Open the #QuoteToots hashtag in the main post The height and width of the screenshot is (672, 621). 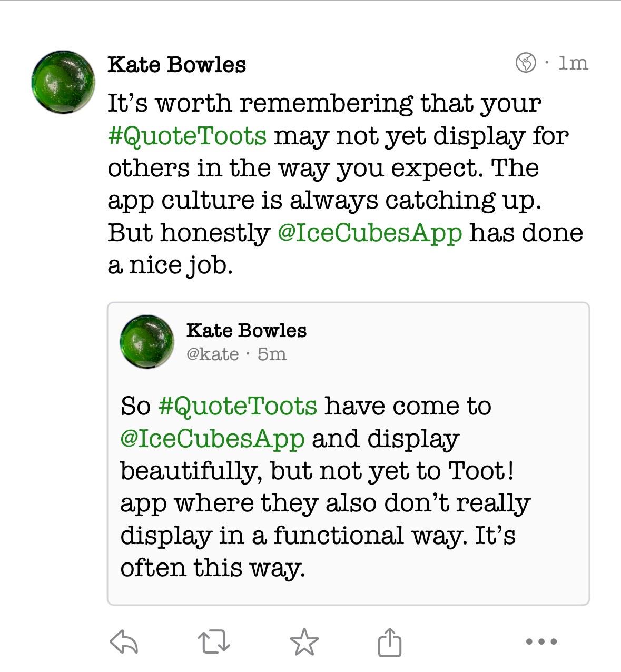(x=188, y=135)
